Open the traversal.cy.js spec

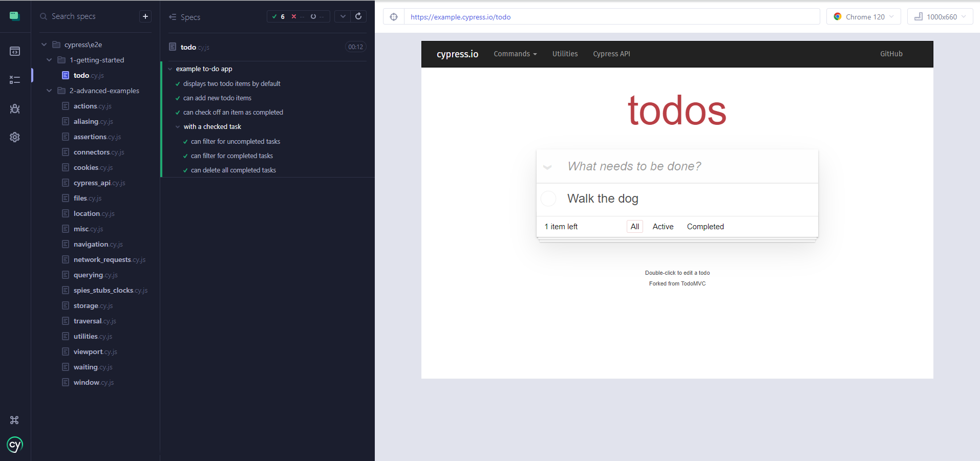point(94,321)
